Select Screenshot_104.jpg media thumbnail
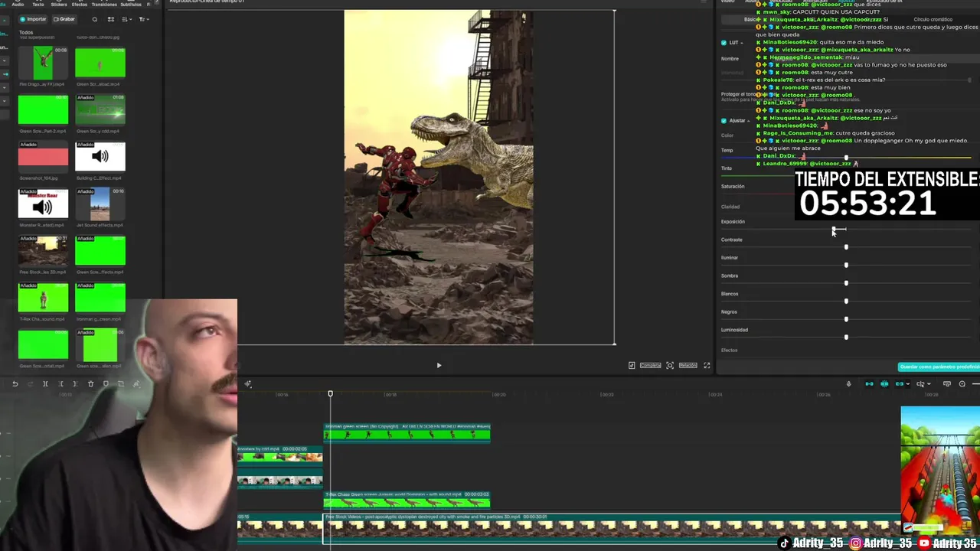The image size is (980, 551). 43,156
